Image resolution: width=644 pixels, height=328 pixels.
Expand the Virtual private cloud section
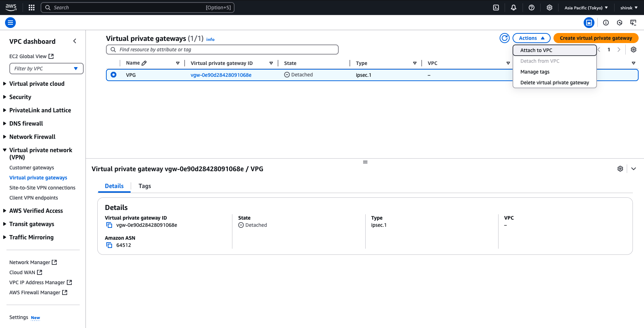[5, 84]
